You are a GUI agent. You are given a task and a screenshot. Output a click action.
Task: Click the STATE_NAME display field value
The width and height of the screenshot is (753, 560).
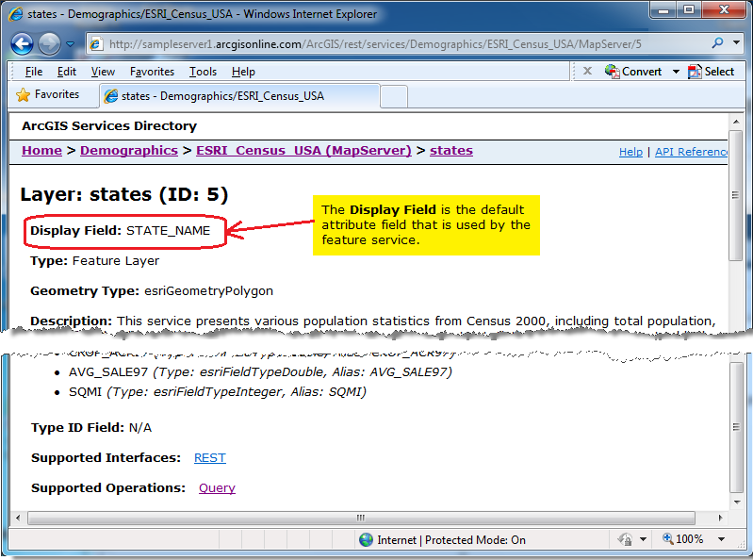168,231
